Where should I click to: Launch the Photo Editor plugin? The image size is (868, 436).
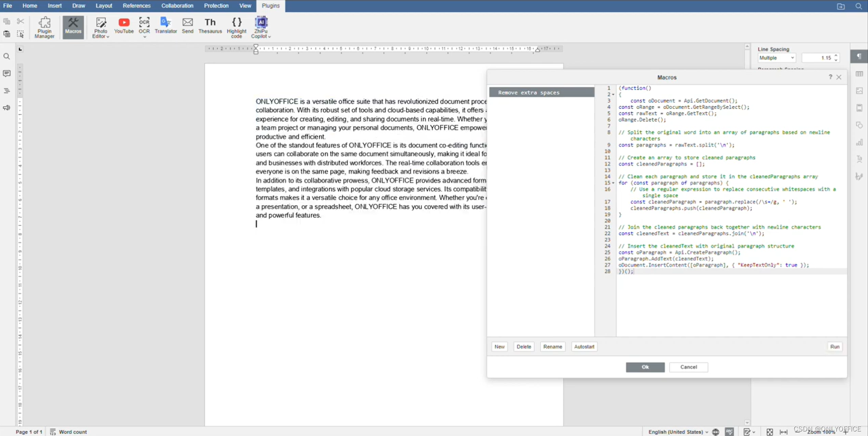coord(101,28)
